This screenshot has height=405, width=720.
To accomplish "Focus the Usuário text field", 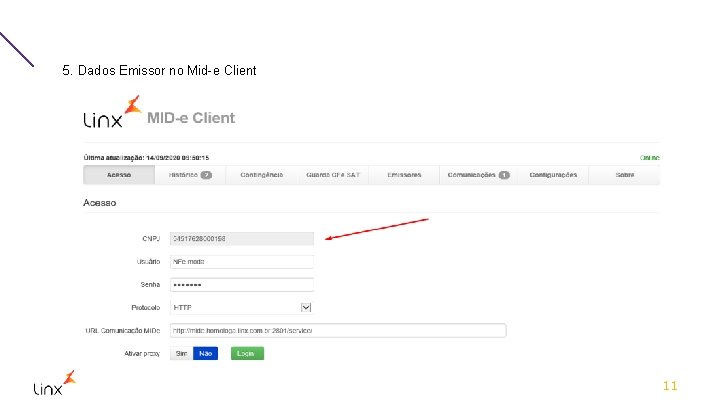I will pos(242,262).
